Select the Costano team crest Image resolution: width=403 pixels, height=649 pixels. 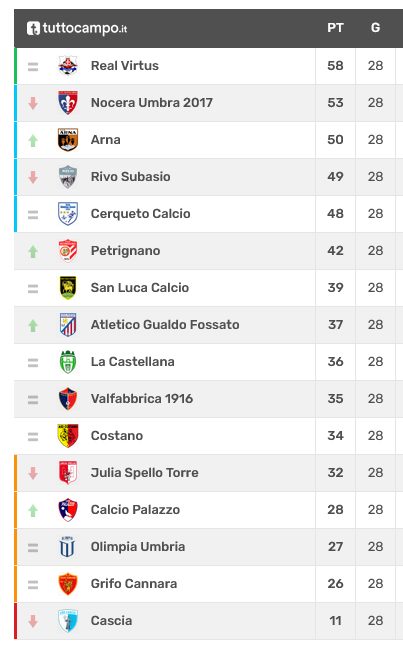pos(68,436)
